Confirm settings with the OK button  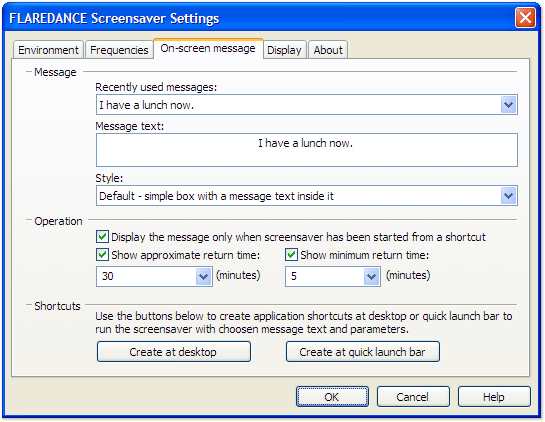(x=332, y=397)
